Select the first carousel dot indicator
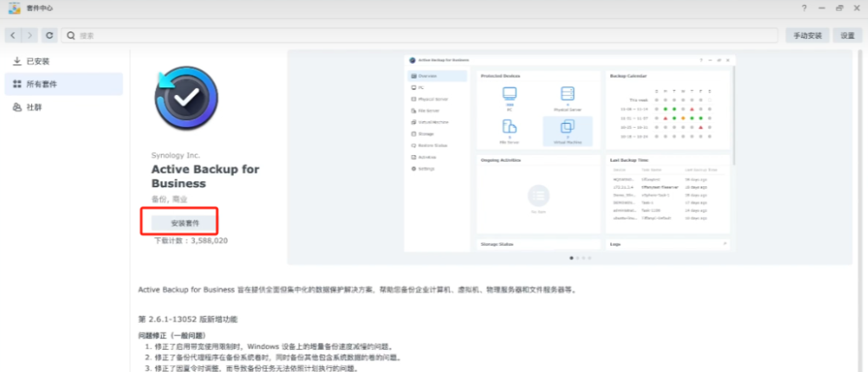 570,257
